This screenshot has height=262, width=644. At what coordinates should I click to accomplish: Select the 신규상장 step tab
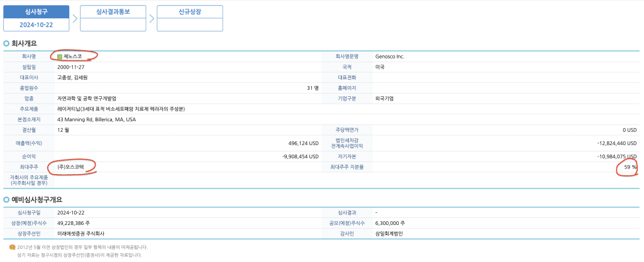click(189, 11)
